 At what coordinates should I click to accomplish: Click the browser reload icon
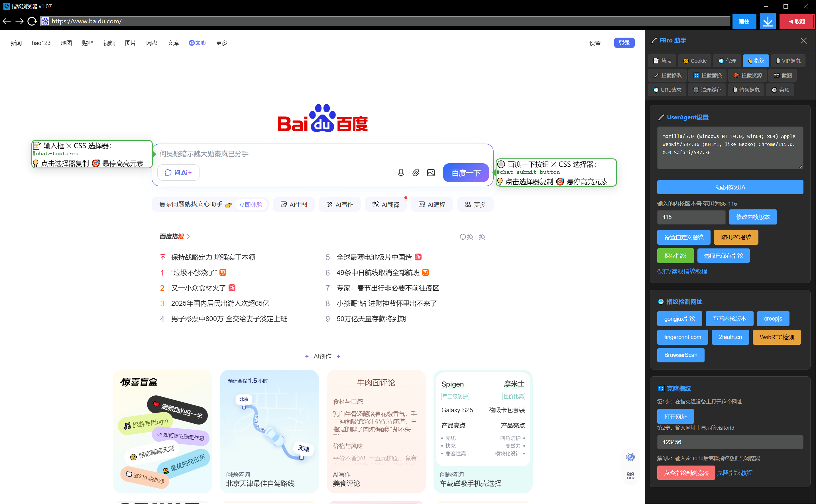click(x=32, y=21)
